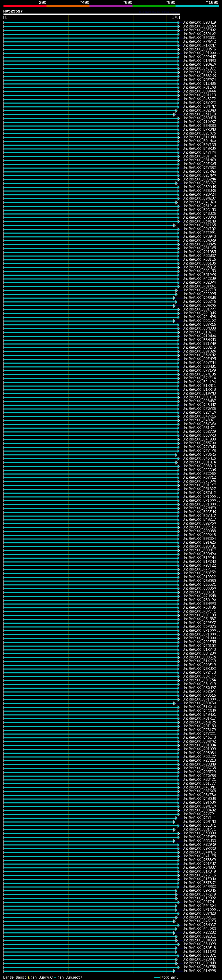
Task: Select the UniRef100_Q011I3 label
Action: point(199,95)
